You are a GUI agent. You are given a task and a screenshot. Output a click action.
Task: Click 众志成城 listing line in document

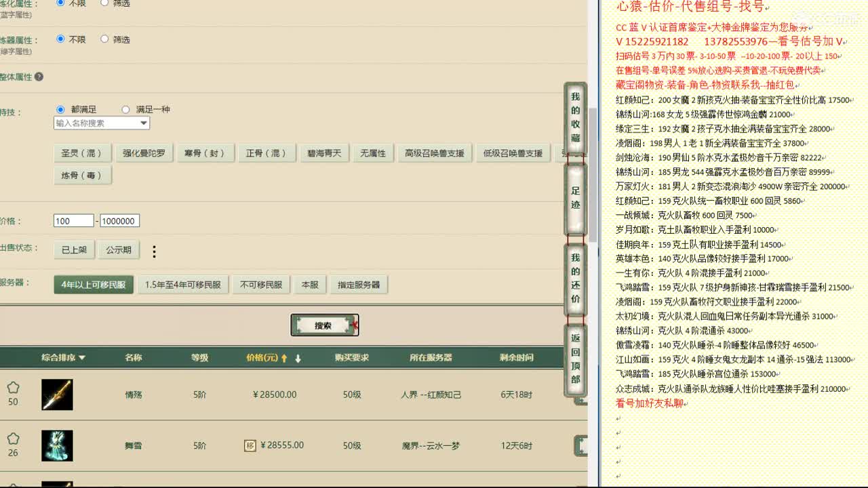pyautogui.click(x=732, y=389)
